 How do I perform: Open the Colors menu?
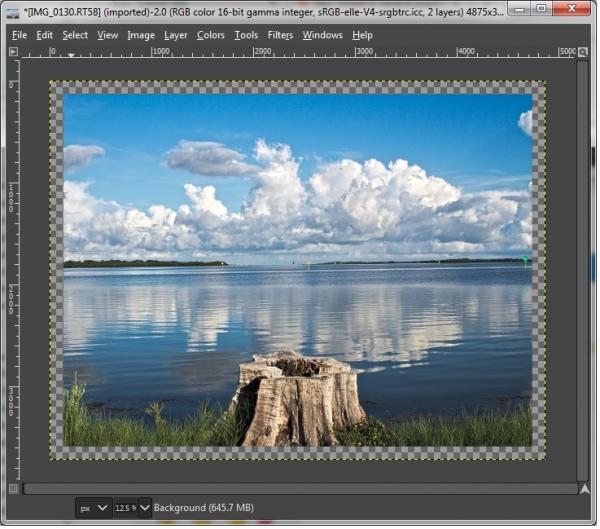pyautogui.click(x=211, y=35)
